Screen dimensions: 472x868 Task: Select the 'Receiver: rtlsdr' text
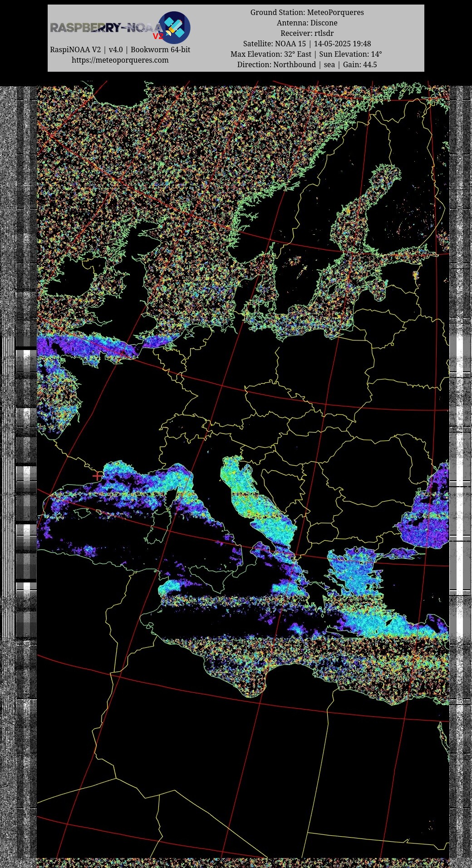tap(307, 33)
